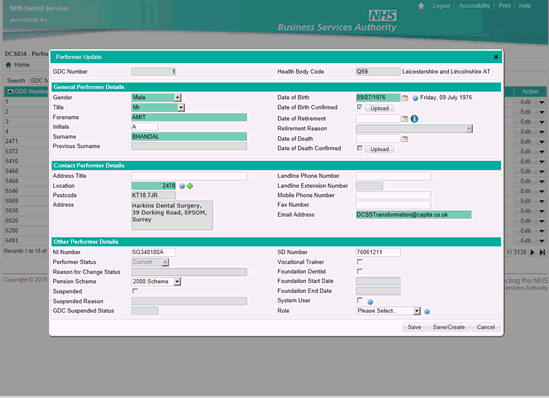
Task: Expand action arrow for row 2471
Action: (x=542, y=142)
